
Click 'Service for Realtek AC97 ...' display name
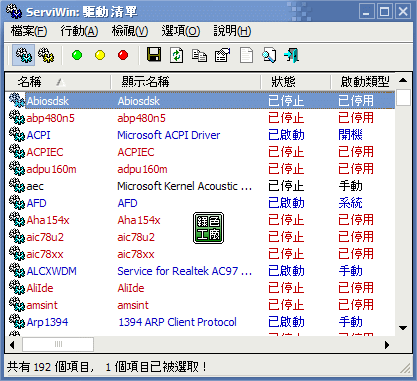point(184,271)
